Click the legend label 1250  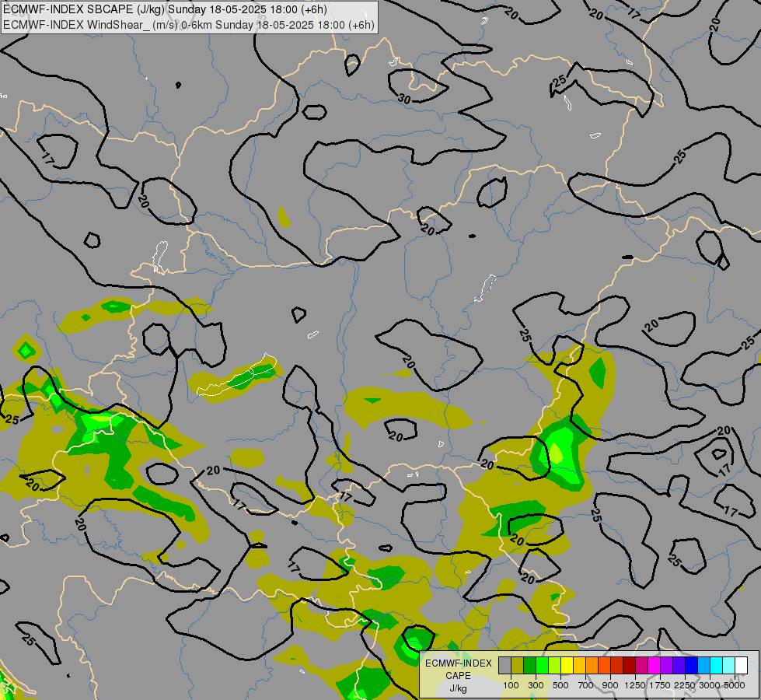(635, 685)
